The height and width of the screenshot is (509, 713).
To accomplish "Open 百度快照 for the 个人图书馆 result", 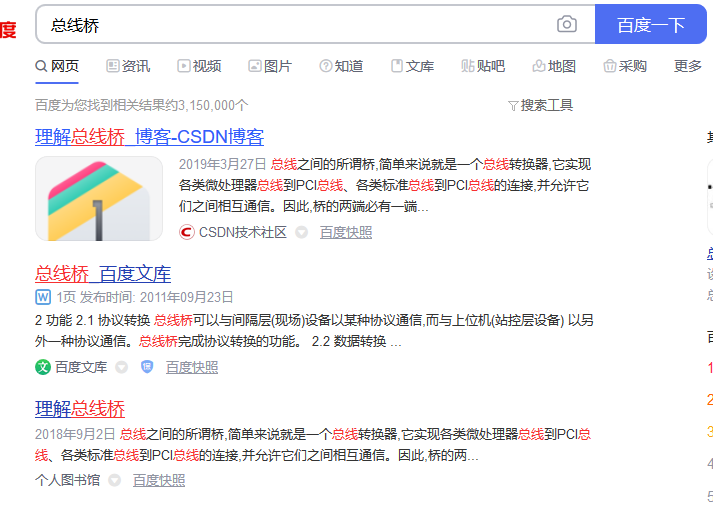I will (x=159, y=480).
